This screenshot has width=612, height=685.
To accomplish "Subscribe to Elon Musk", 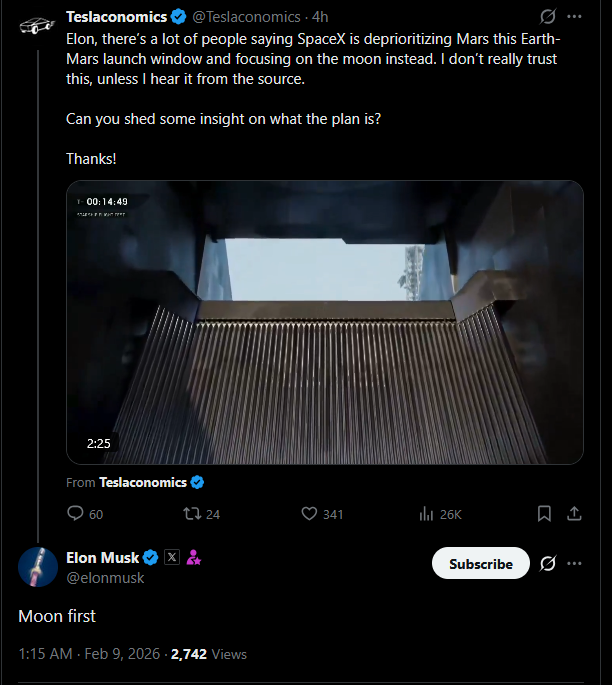I will (480, 564).
